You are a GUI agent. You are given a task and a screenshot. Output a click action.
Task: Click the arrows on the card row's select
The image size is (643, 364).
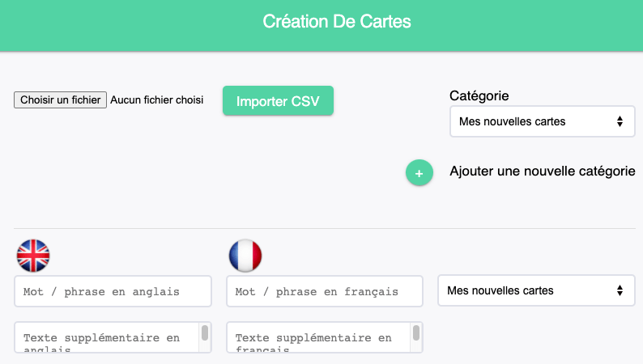click(620, 290)
